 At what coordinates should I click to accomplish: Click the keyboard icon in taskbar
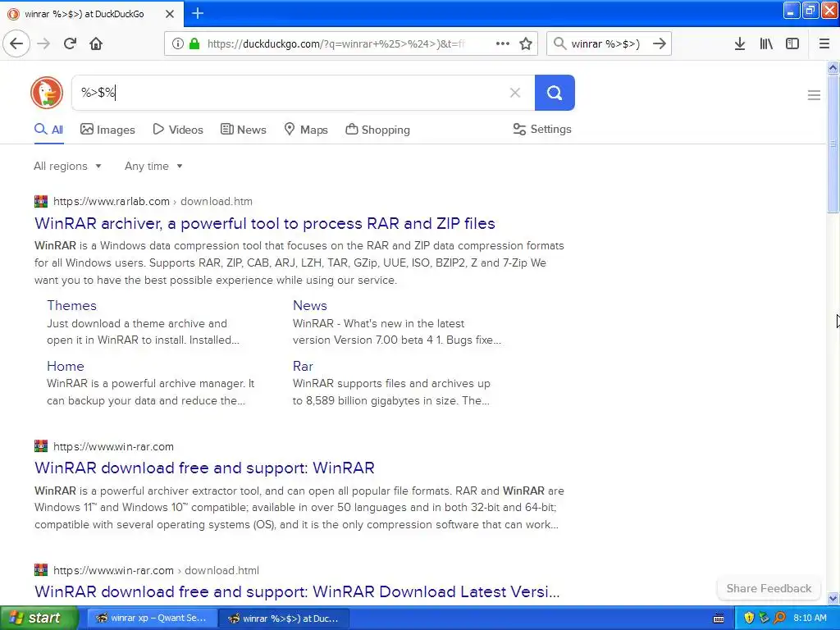click(x=719, y=619)
